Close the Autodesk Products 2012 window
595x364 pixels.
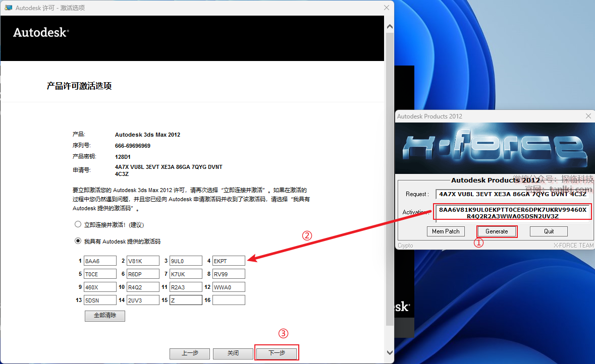pos(588,116)
